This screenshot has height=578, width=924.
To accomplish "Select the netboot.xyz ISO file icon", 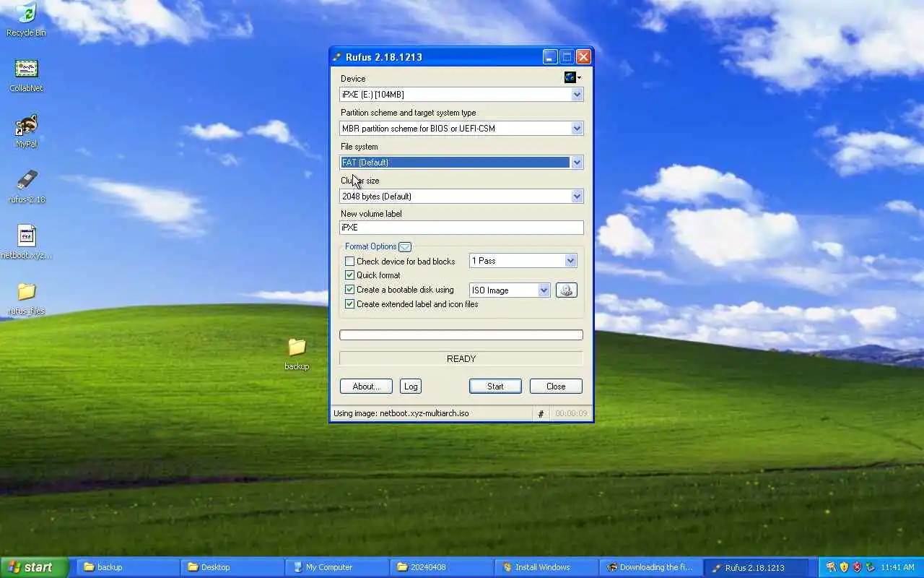I will [x=27, y=242].
